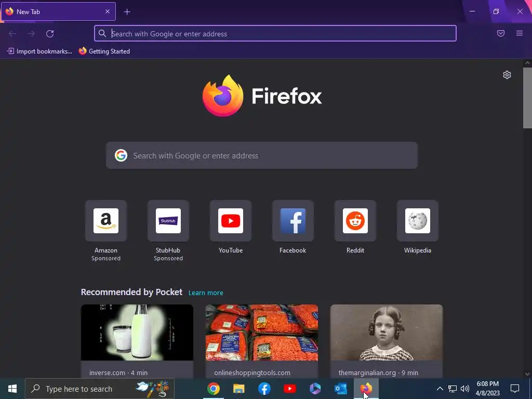Click the volume speaker tray icon
This screenshot has width=532, height=399.
(x=465, y=389)
